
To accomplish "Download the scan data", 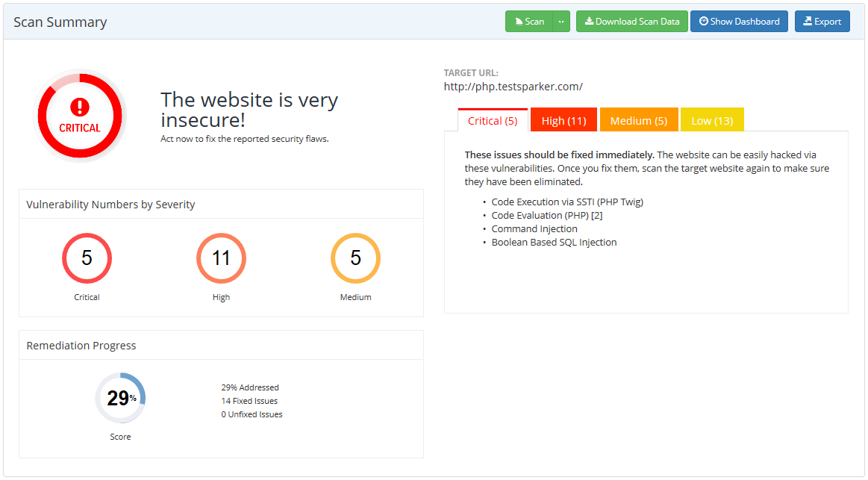I will [x=631, y=22].
